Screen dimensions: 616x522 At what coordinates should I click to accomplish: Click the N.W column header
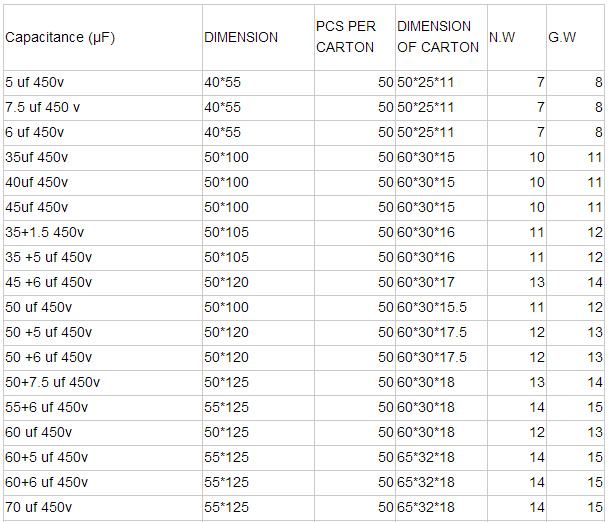point(517,38)
